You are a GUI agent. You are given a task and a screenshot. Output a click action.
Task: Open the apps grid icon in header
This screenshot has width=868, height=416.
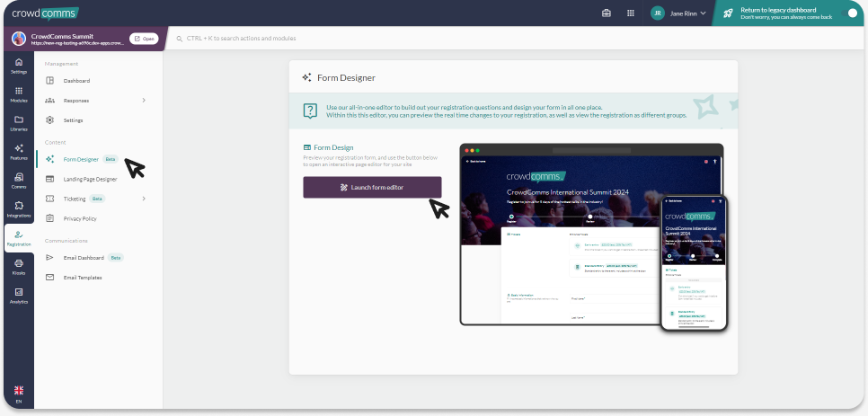coord(631,13)
